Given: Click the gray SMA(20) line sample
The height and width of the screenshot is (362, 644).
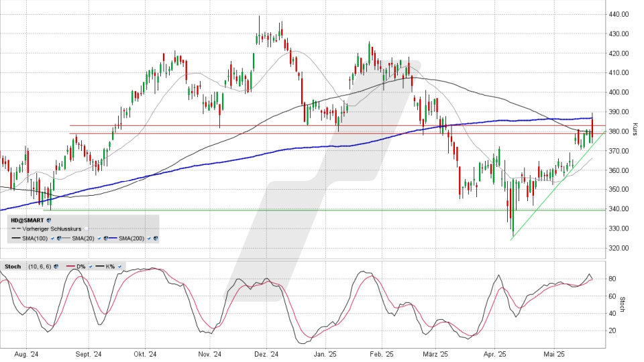Looking at the screenshot, I should 66,238.
